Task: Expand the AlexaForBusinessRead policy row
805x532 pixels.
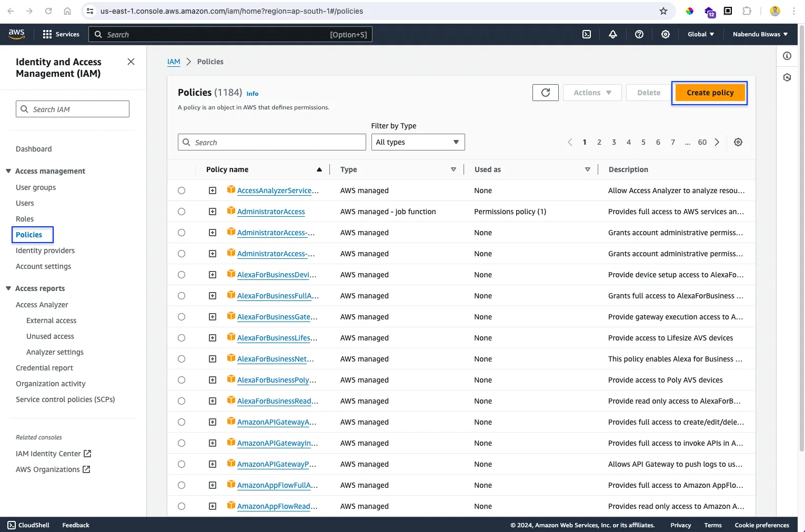Action: coord(213,401)
